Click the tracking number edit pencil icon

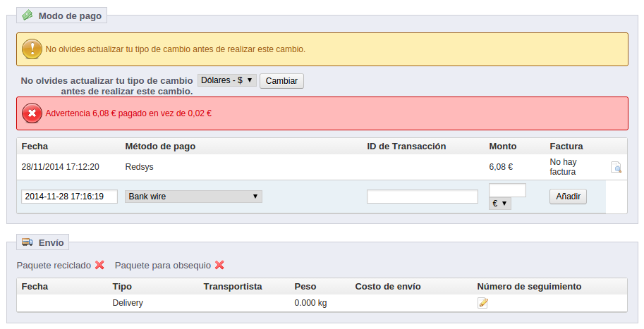point(483,303)
